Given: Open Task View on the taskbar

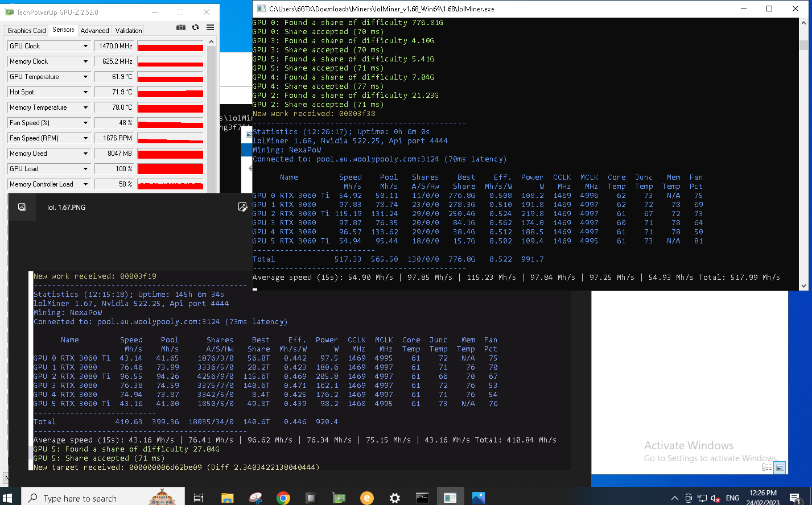Looking at the screenshot, I should point(199,498).
